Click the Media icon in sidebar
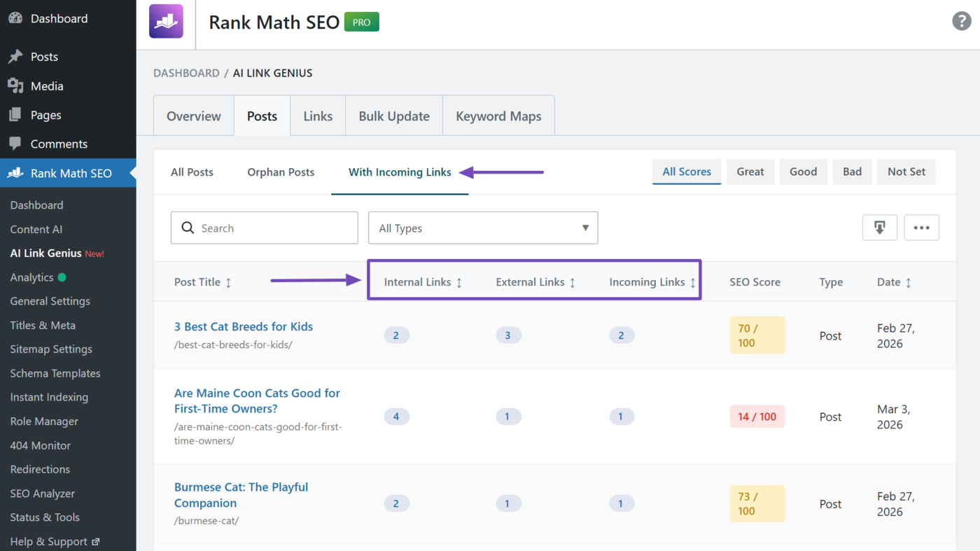Image resolution: width=980 pixels, height=551 pixels. pyautogui.click(x=15, y=86)
